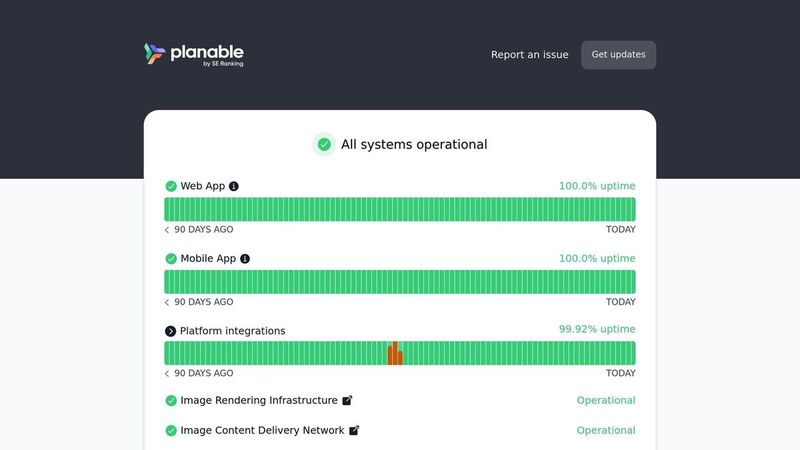The height and width of the screenshot is (450, 800).
Task: Open Image Rendering Infrastructure external link icon
Action: tap(347, 401)
